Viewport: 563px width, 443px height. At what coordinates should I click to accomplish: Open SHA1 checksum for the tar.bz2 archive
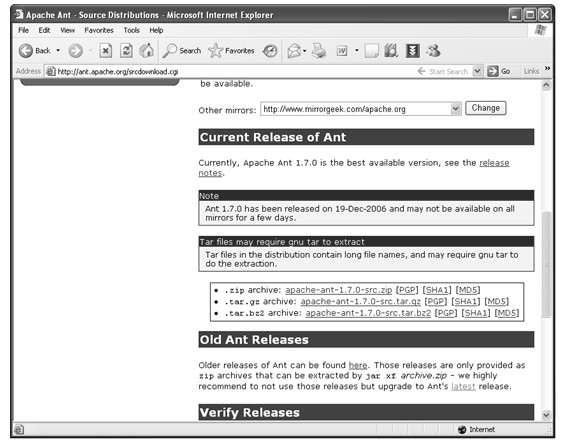pos(475,313)
